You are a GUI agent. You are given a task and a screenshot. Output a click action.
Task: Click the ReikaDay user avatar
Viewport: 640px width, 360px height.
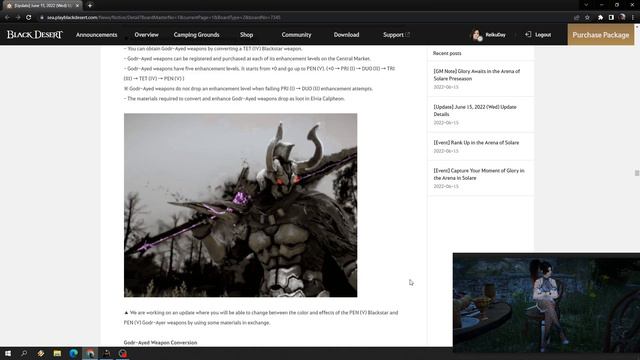[x=476, y=35]
